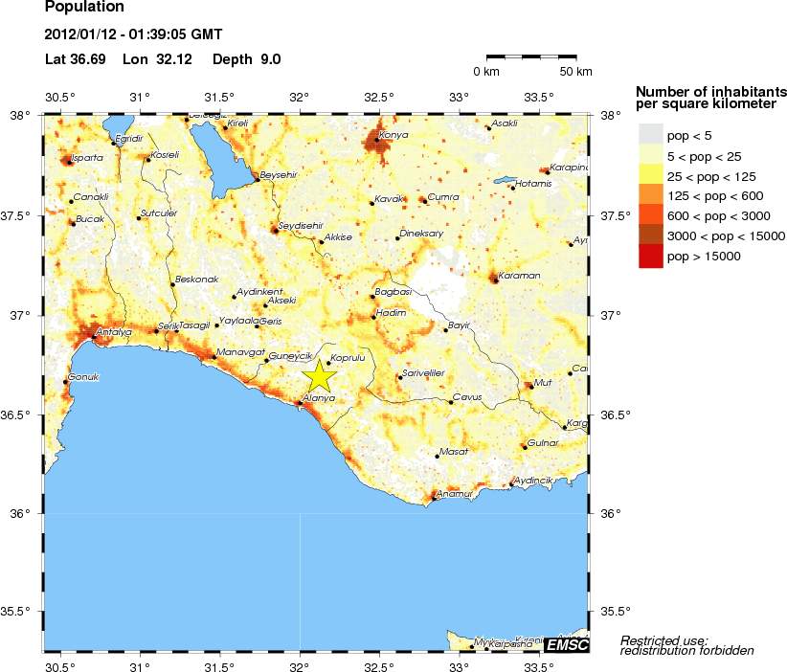Pick the red 'pop > 15000' legend swatch
This screenshot has width=787, height=672.
point(651,257)
